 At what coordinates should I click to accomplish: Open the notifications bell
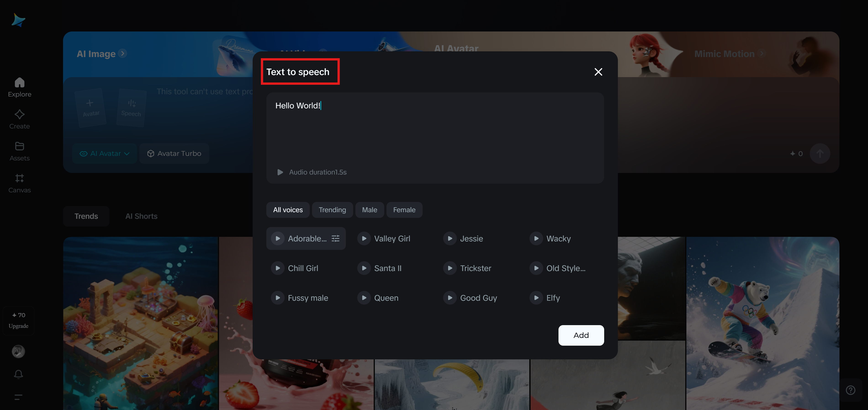click(x=19, y=374)
